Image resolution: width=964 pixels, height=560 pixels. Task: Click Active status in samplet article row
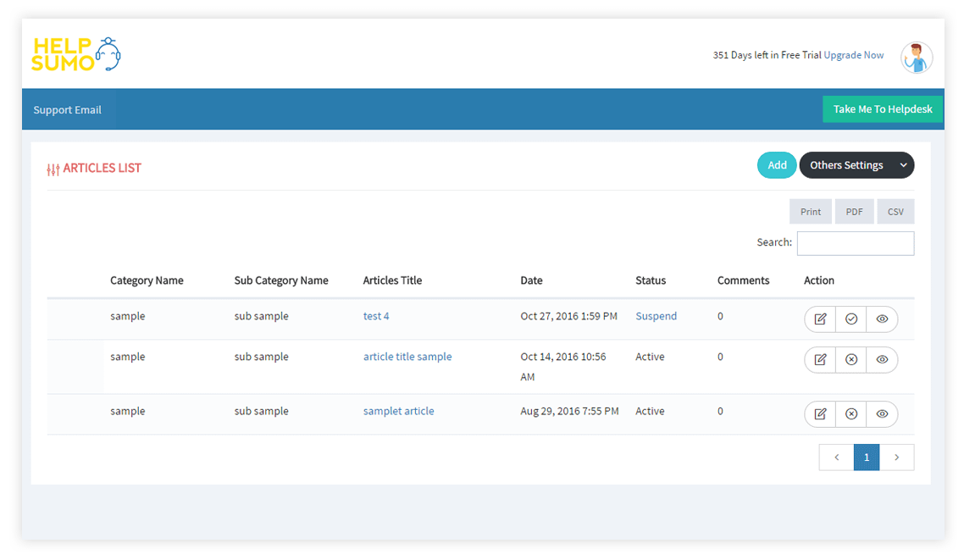pos(650,411)
